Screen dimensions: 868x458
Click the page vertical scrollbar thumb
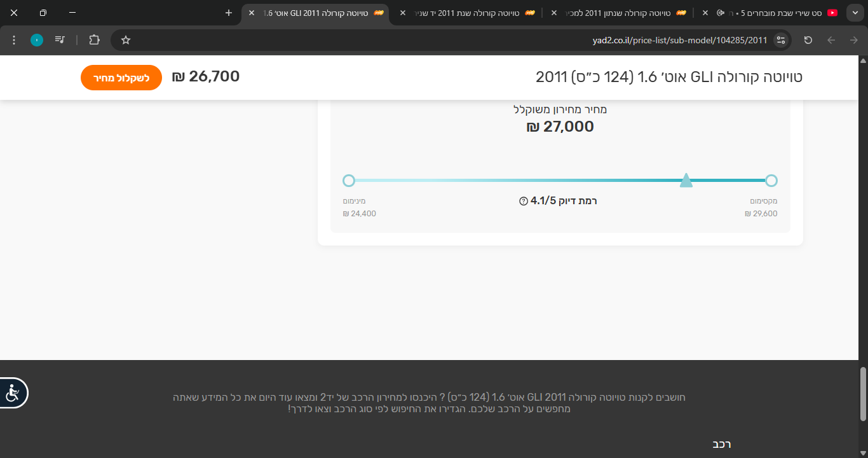[863, 393]
